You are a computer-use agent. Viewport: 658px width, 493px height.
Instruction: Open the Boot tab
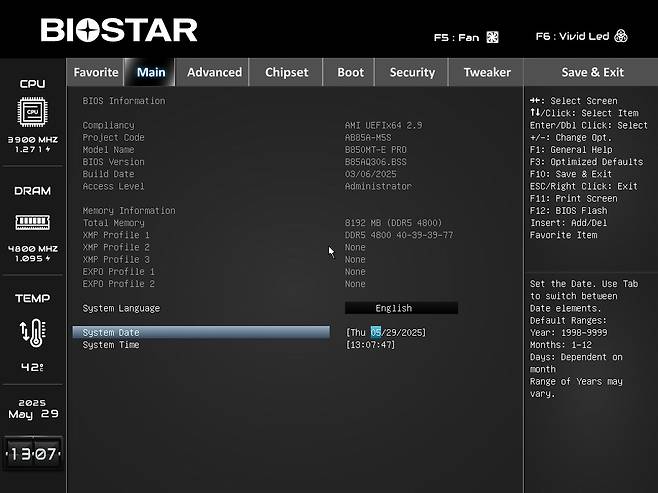click(350, 72)
